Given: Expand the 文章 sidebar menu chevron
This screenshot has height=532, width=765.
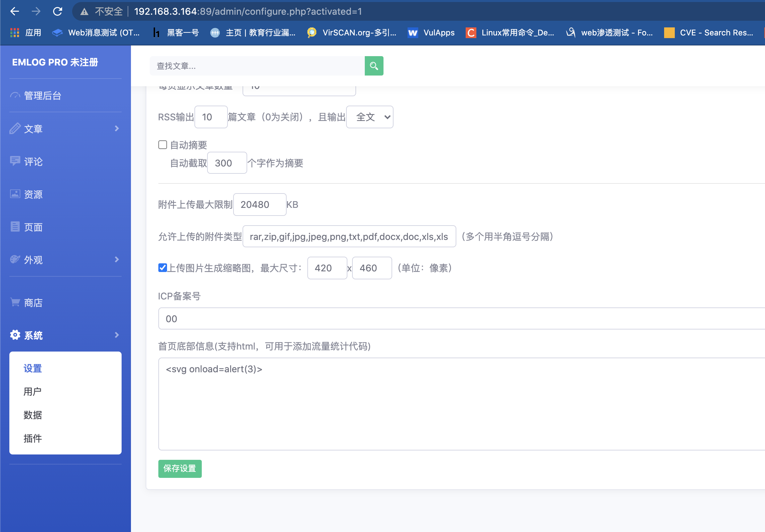Looking at the screenshot, I should [x=117, y=129].
